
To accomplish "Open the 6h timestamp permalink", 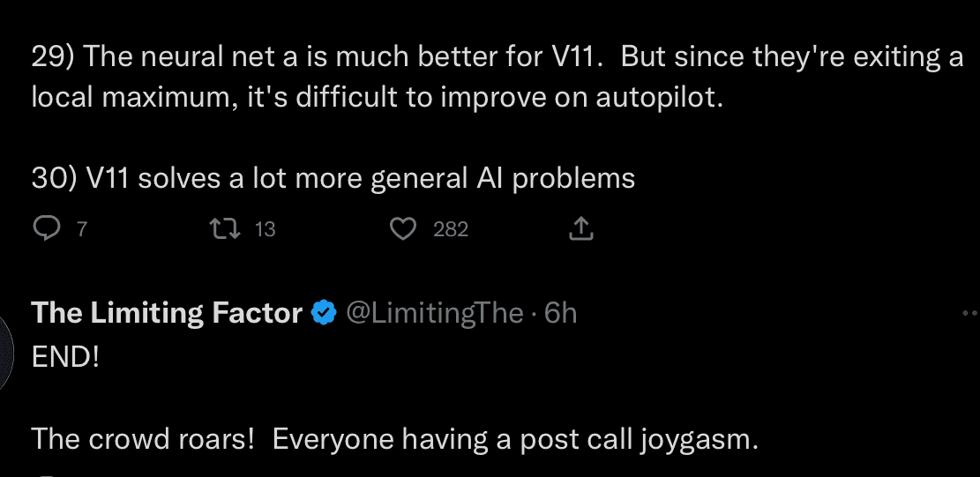I will [560, 312].
